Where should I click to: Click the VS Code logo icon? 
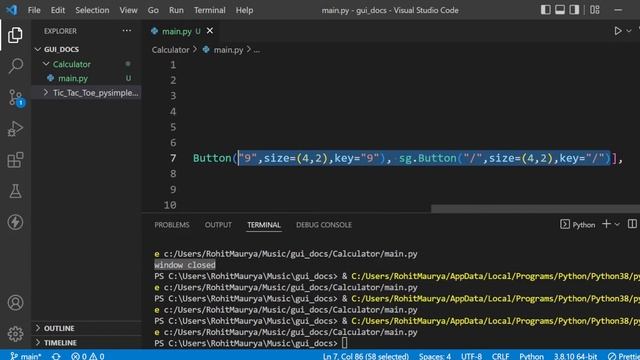pos(12,10)
